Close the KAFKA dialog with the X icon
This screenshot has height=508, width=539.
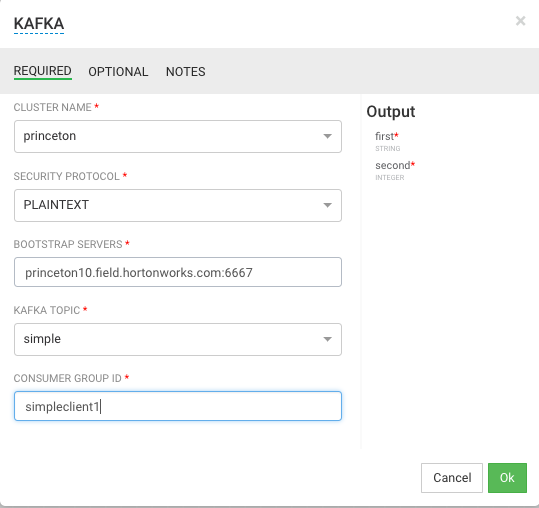pyautogui.click(x=520, y=21)
